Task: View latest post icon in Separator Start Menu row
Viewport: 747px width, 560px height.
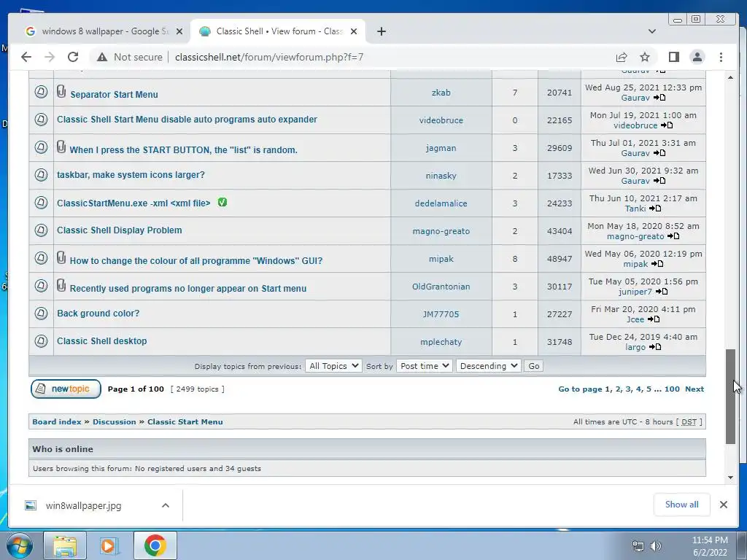Action: pos(659,98)
